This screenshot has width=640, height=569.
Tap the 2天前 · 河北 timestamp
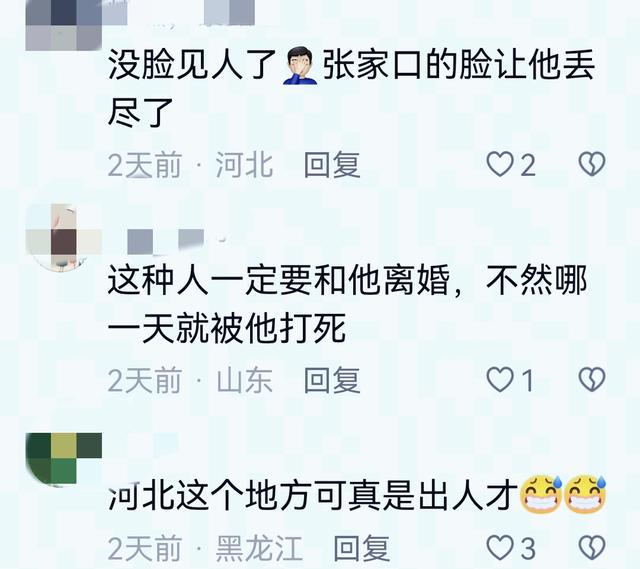190,165
